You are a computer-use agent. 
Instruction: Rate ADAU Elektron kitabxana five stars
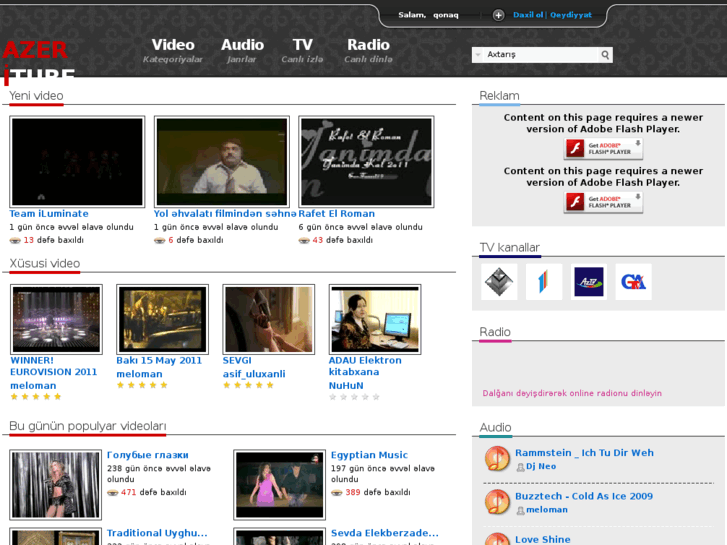(376, 397)
